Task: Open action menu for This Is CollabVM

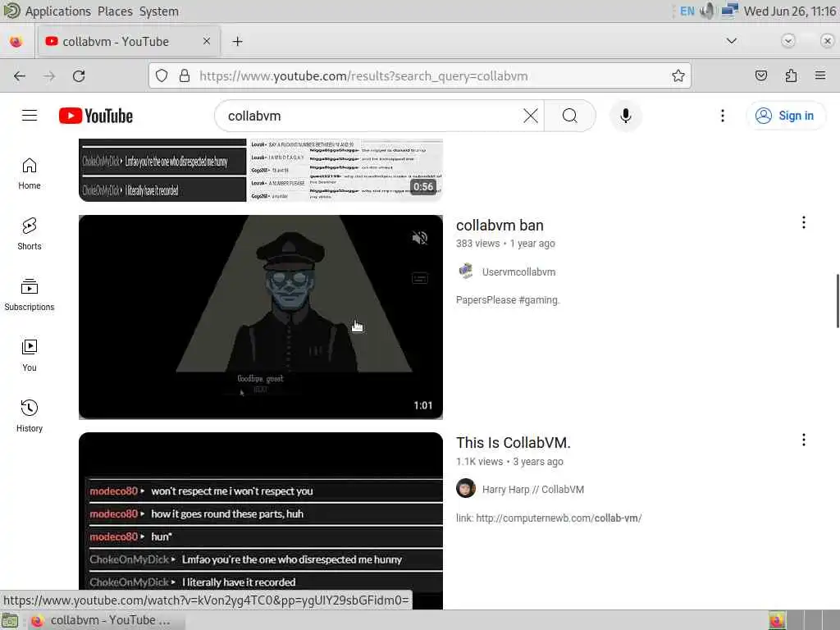Action: 804,441
